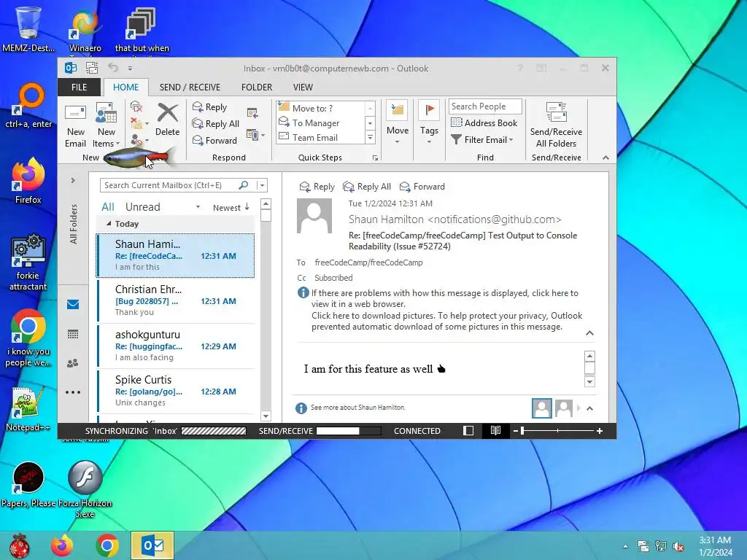Select the Christian Ehr... email
This screenshot has height=560, width=747.
click(175, 301)
